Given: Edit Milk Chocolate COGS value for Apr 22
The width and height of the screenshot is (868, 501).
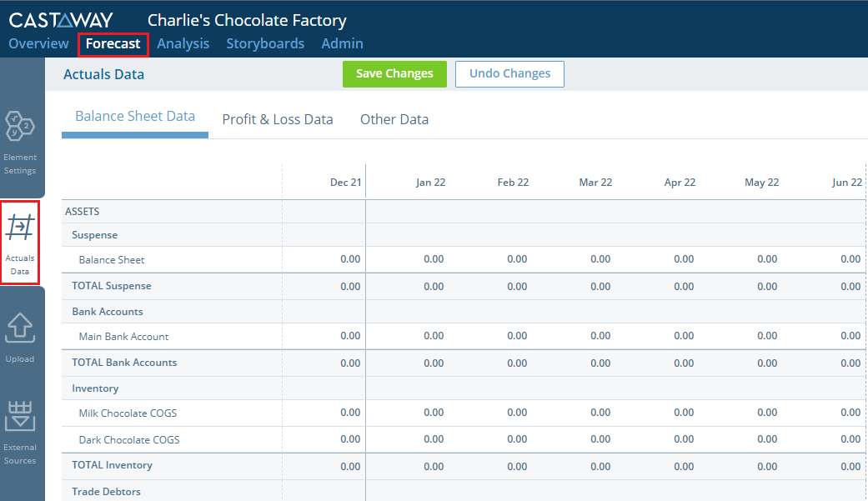Looking at the screenshot, I should click(x=684, y=413).
